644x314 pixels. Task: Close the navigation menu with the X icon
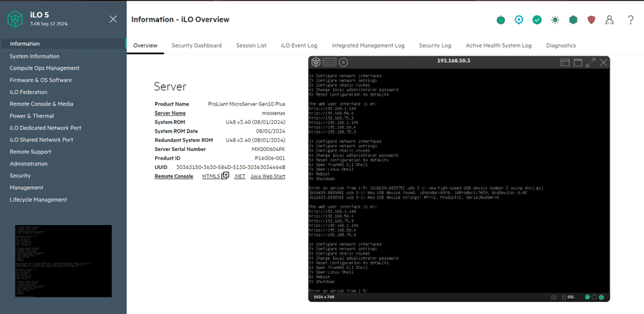click(x=114, y=19)
